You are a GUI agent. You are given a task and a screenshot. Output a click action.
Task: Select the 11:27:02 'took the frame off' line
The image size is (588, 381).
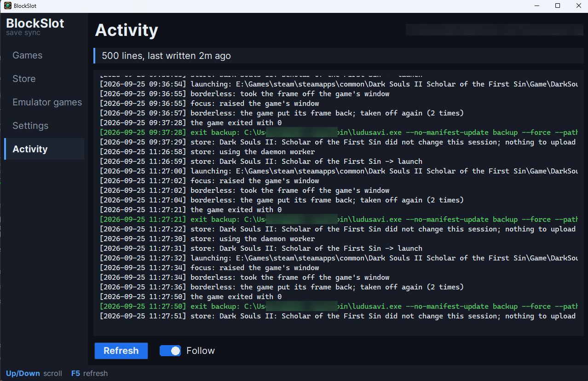click(x=245, y=190)
